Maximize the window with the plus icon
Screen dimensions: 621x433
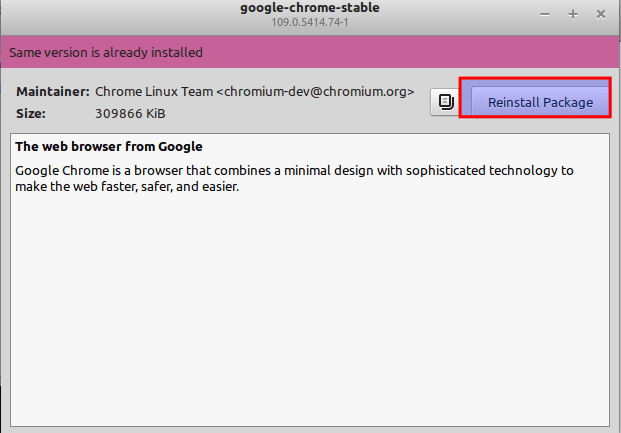(x=573, y=15)
